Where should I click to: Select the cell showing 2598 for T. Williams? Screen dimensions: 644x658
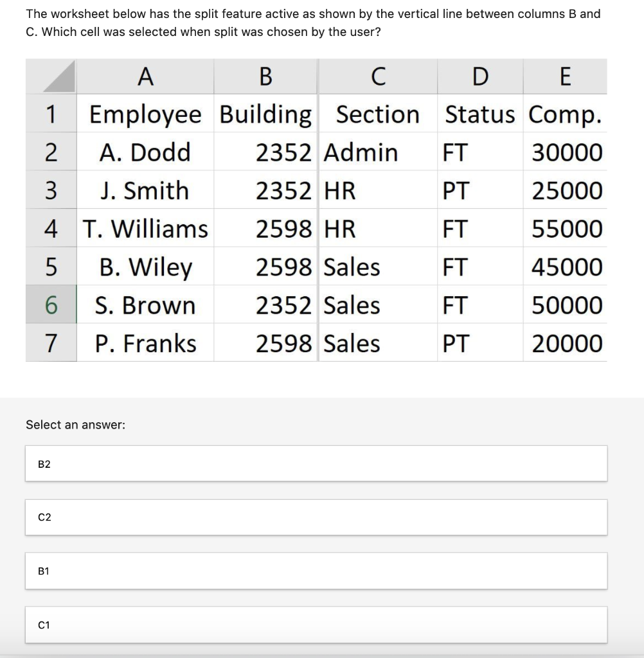pyautogui.click(x=283, y=229)
